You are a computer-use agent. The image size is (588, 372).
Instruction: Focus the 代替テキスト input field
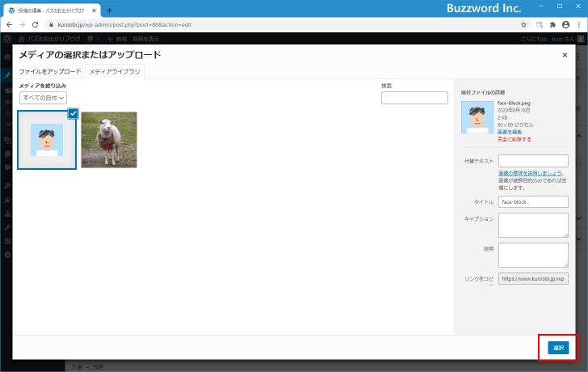click(533, 161)
